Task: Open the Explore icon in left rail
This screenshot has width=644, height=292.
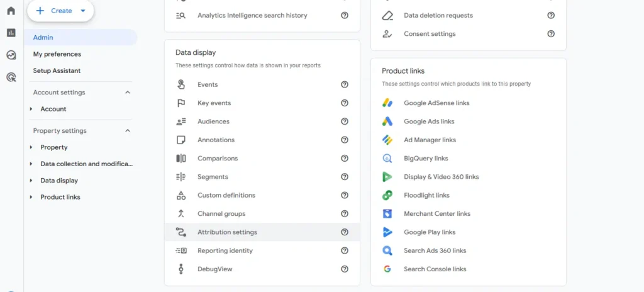Action: click(11, 55)
